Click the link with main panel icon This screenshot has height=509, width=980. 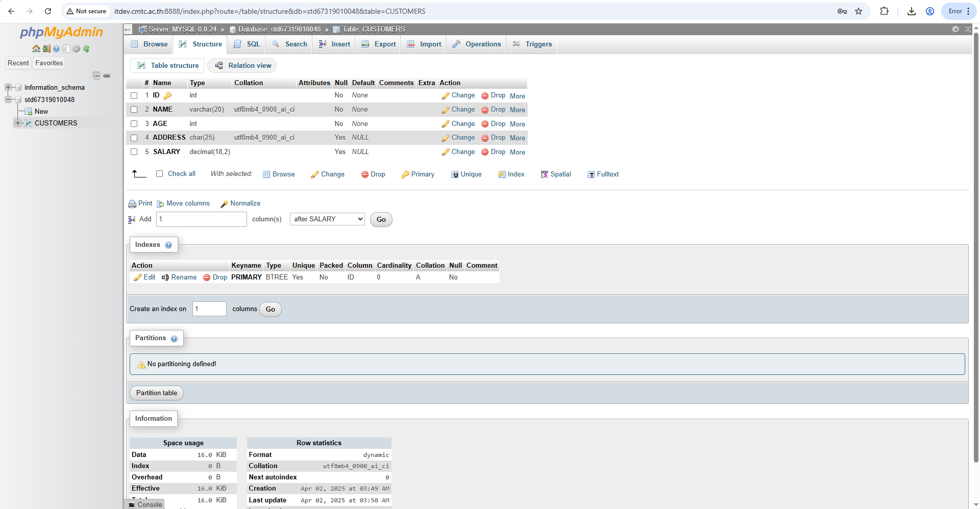point(107,75)
